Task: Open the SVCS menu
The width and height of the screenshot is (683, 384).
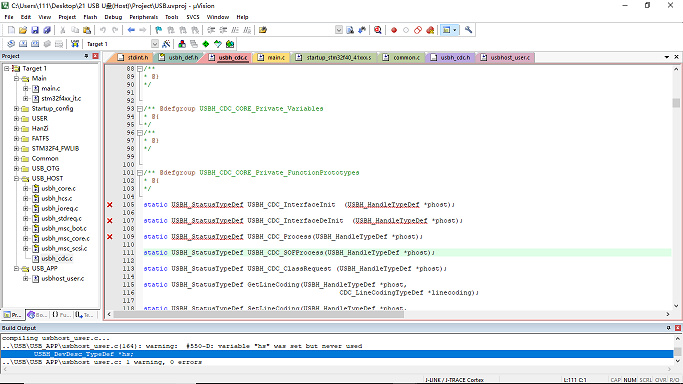Action: [193, 17]
